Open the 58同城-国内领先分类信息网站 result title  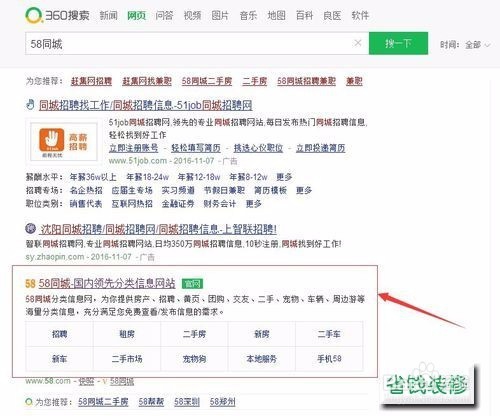[x=107, y=283]
